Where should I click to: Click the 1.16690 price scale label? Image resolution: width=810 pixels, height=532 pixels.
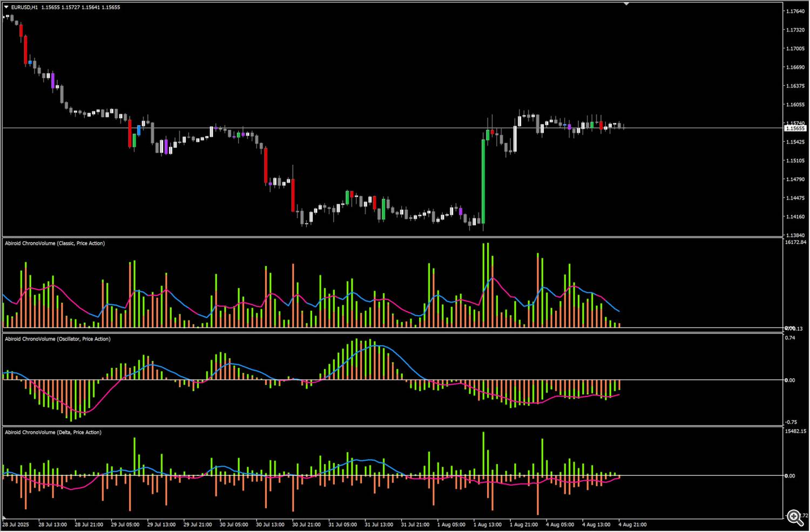coord(795,67)
